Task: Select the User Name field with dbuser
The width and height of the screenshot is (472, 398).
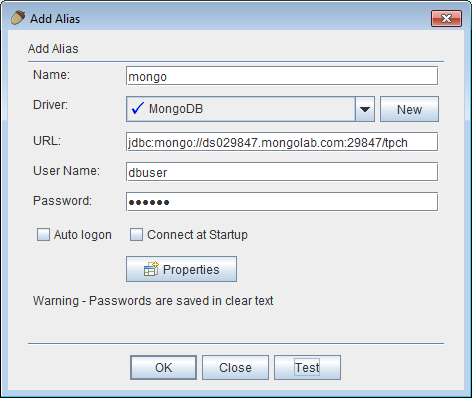Action: click(x=282, y=172)
